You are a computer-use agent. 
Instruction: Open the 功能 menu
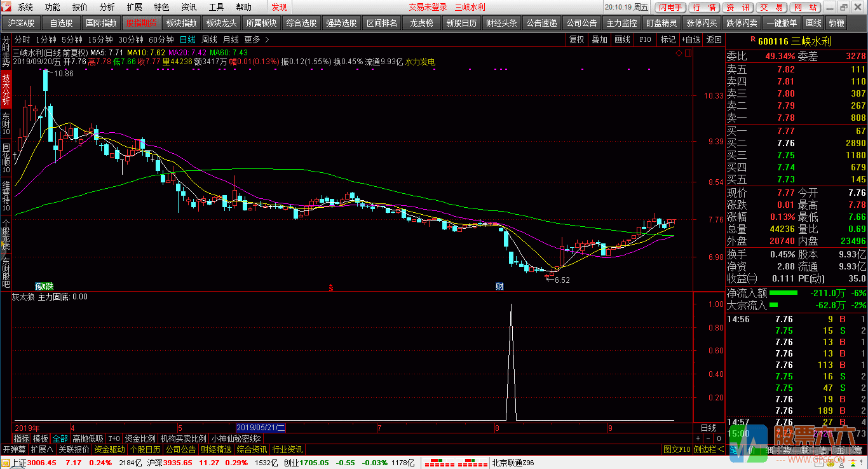pos(53,7)
